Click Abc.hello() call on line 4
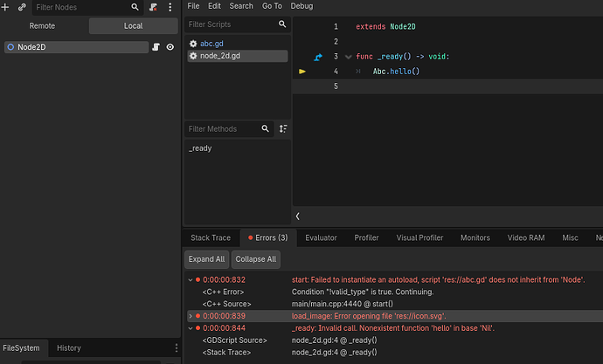Viewport: 603px width, 364px height. tap(396, 72)
